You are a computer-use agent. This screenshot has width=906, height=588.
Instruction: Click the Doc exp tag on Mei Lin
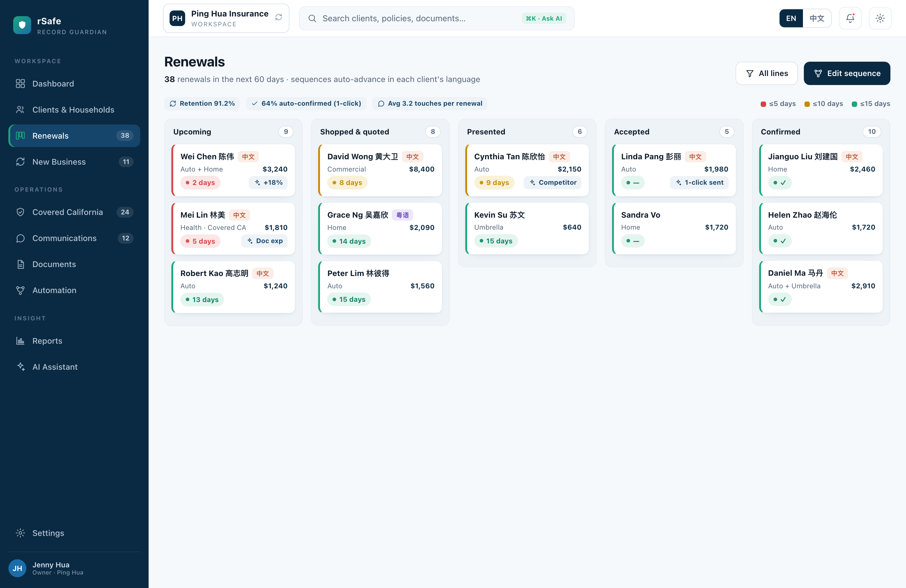click(x=265, y=241)
